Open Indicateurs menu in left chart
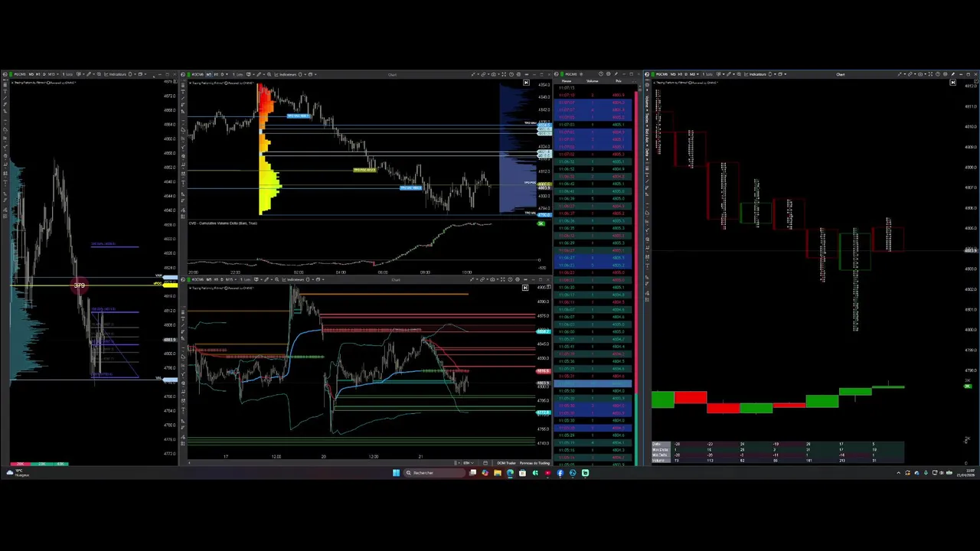Image resolution: width=980 pixels, height=551 pixels. point(115,74)
